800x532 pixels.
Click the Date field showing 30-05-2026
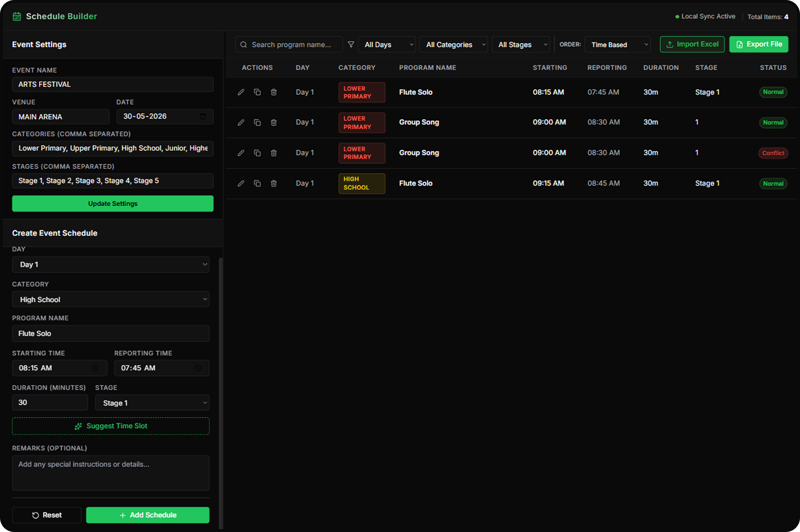tap(165, 116)
